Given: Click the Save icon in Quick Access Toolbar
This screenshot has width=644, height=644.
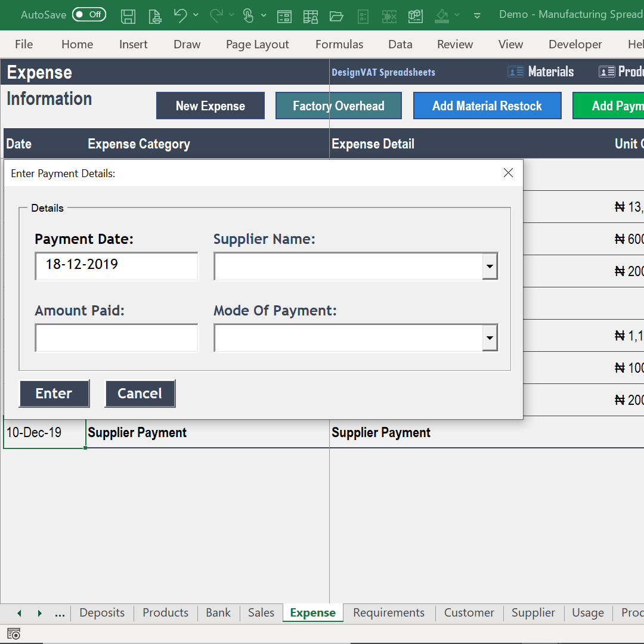Looking at the screenshot, I should [128, 16].
